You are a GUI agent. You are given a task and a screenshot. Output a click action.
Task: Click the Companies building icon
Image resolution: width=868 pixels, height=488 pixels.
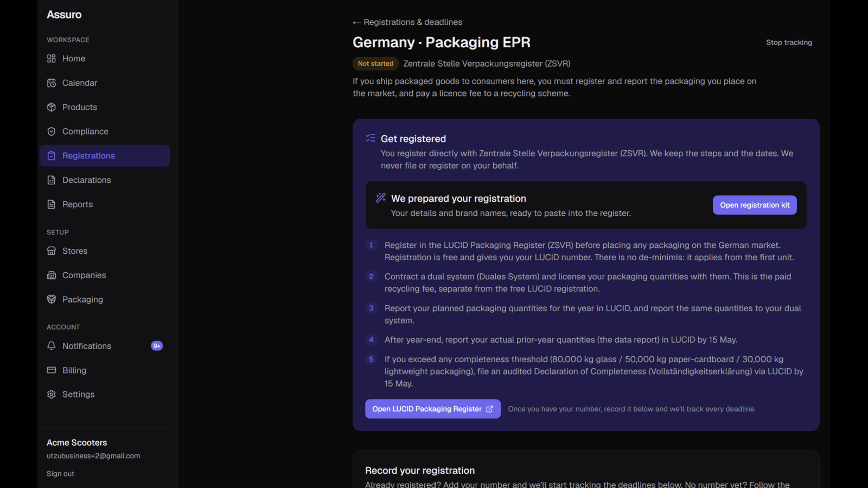(x=52, y=275)
